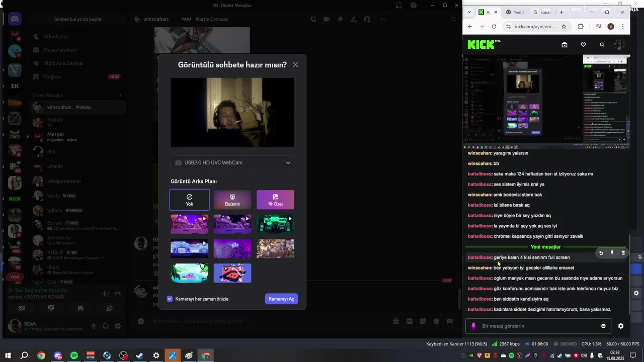The image size is (644, 362).
Task: Share screen in Discord voice panel
Action: coord(51,308)
